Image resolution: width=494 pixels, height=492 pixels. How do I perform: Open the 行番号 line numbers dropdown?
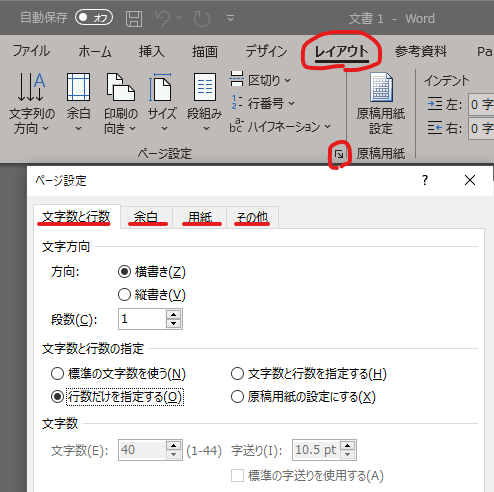[x=263, y=103]
